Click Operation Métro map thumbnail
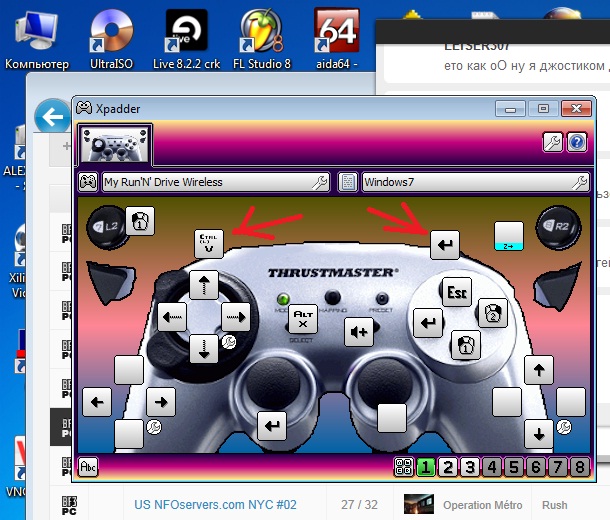This screenshot has width=610, height=520. click(419, 504)
